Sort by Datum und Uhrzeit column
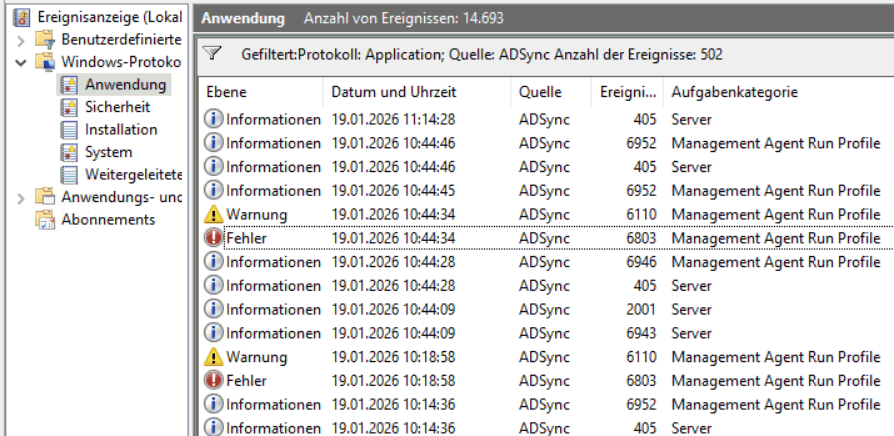 (393, 92)
